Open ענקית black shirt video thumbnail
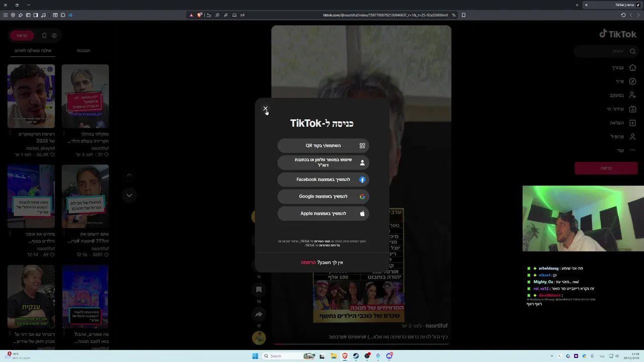The height and width of the screenshot is (362, 644). [x=31, y=297]
